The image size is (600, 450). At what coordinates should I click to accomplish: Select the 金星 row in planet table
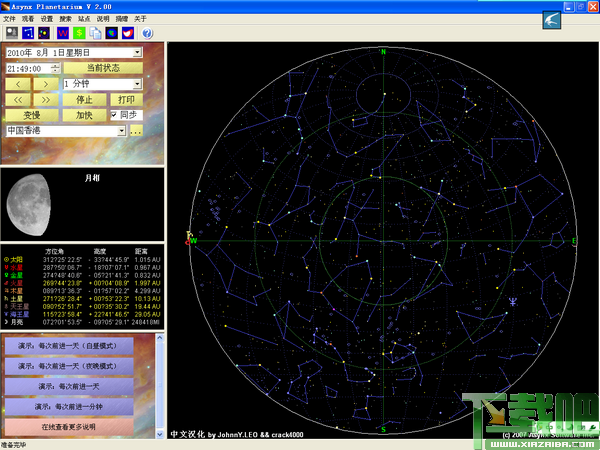tap(82, 275)
